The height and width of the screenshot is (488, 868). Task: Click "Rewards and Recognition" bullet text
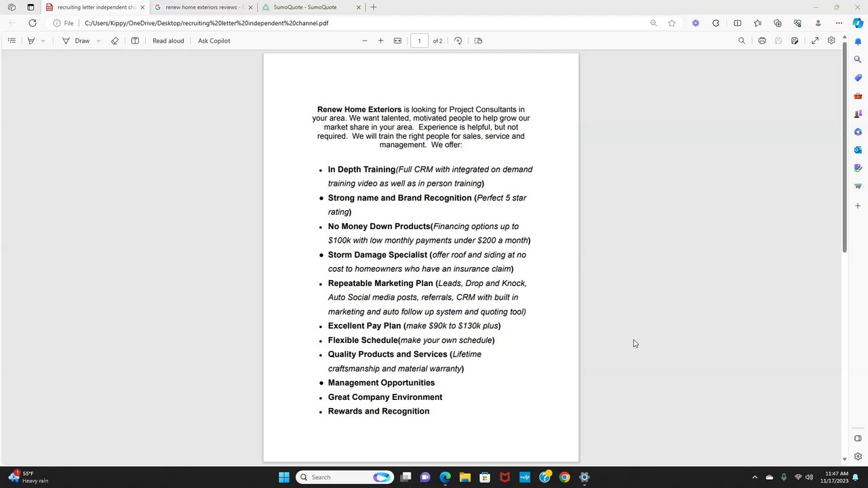pos(378,411)
